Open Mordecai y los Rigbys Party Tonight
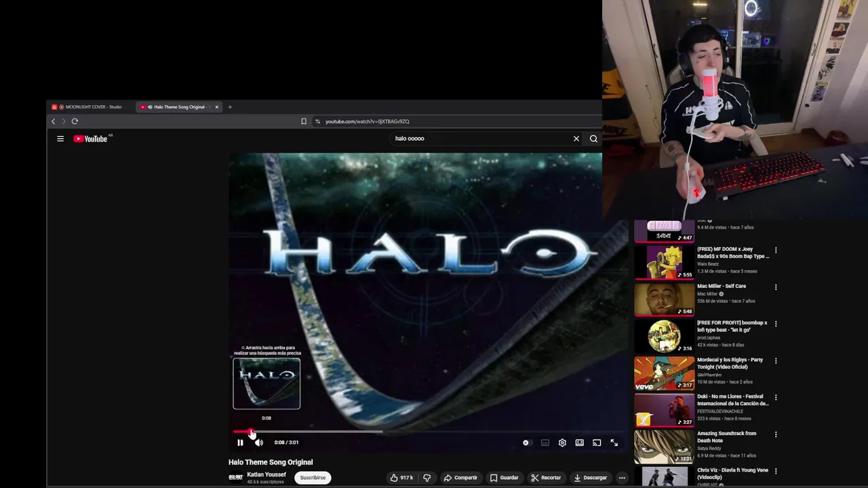 pos(730,363)
